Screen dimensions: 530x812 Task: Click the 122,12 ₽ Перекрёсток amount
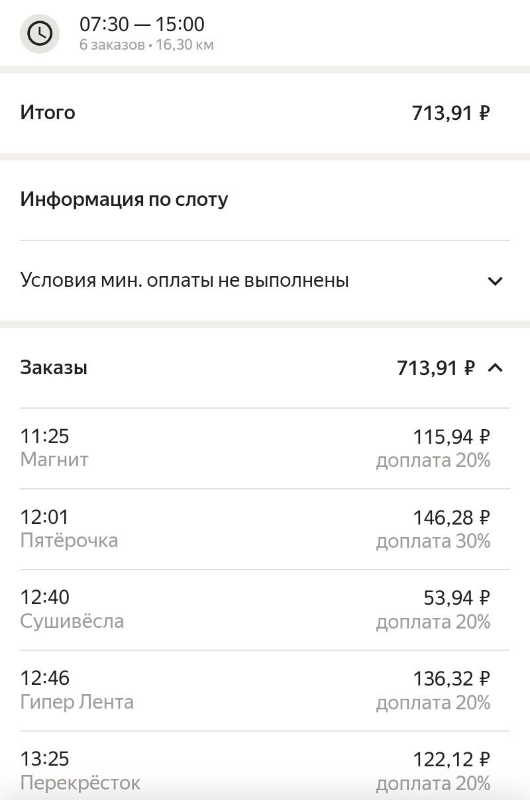(451, 759)
